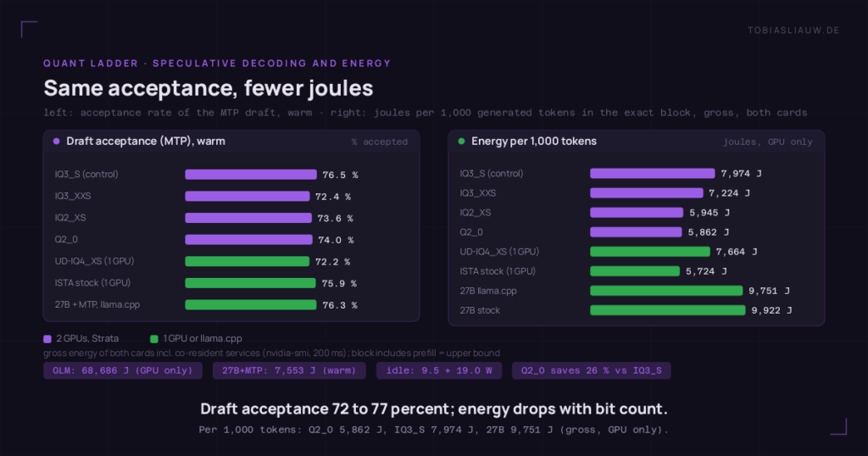The image size is (868, 456).
Task: Click the 27B+MTP: 7,553 J (warm) chip
Action: pyautogui.click(x=289, y=370)
